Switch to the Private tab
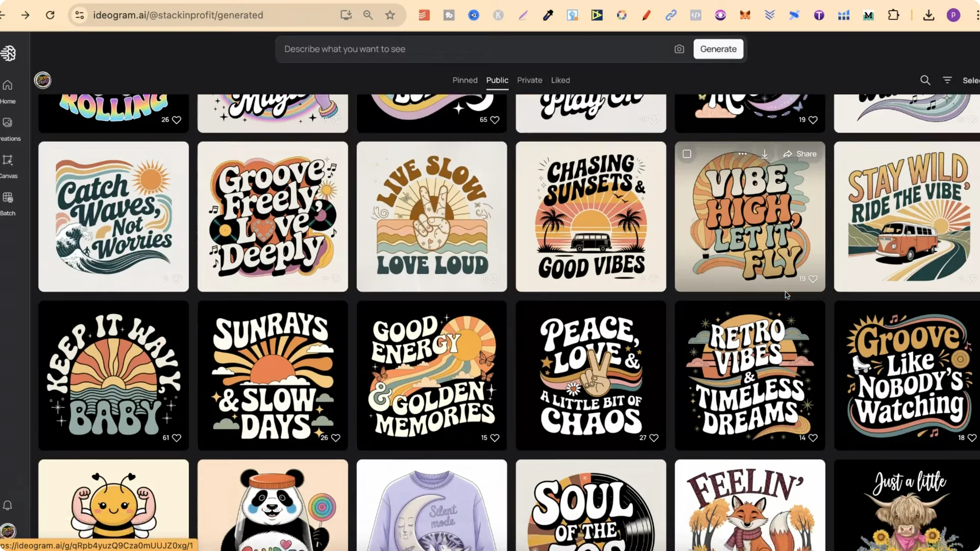 coord(529,80)
